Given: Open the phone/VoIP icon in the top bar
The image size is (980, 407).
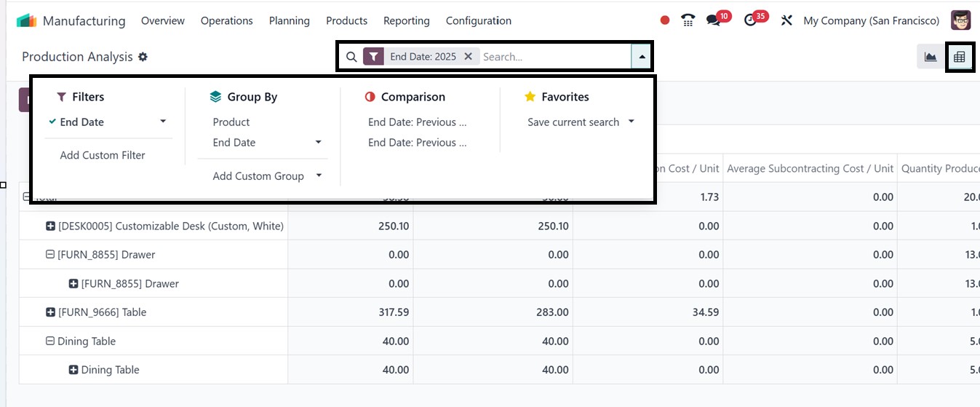Looking at the screenshot, I should click(x=688, y=20).
